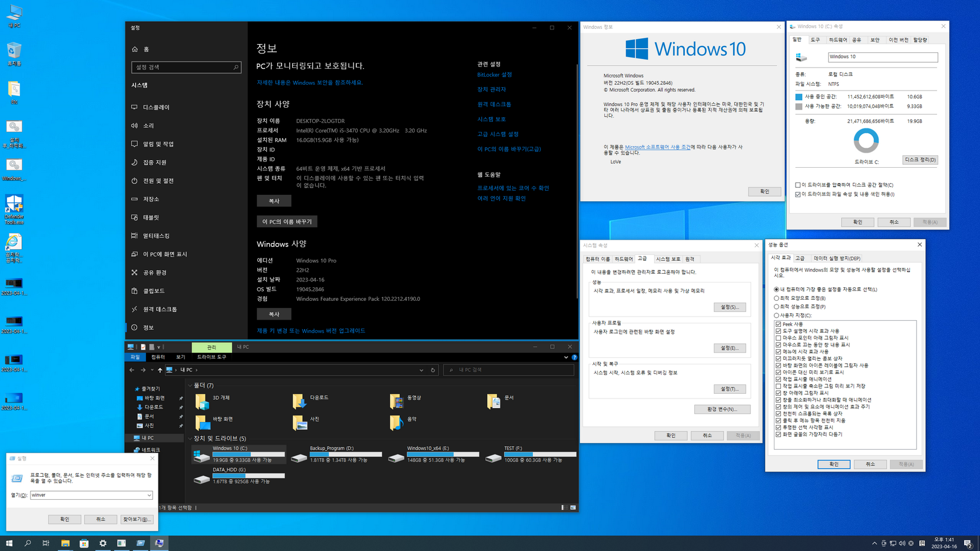Enable 마우스 포인터 아래 그림자 표시 checkbox
The height and width of the screenshot is (551, 980).
[779, 338]
